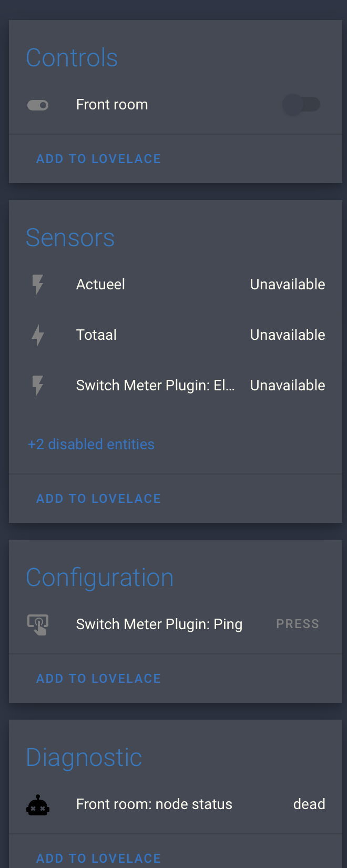This screenshot has width=347, height=868.
Task: Click ADD TO LOVELACE in the Configuration card
Action: click(x=98, y=679)
